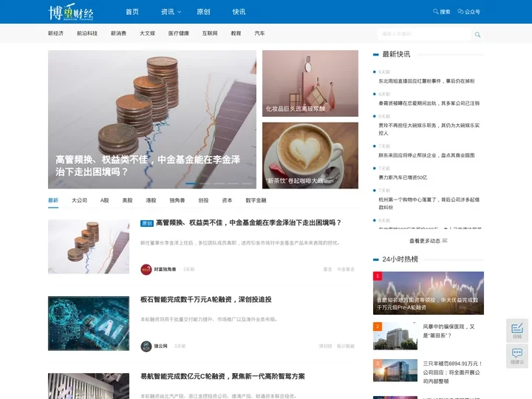
Task: Switch to the 大公司 tab
Action: pos(79,200)
